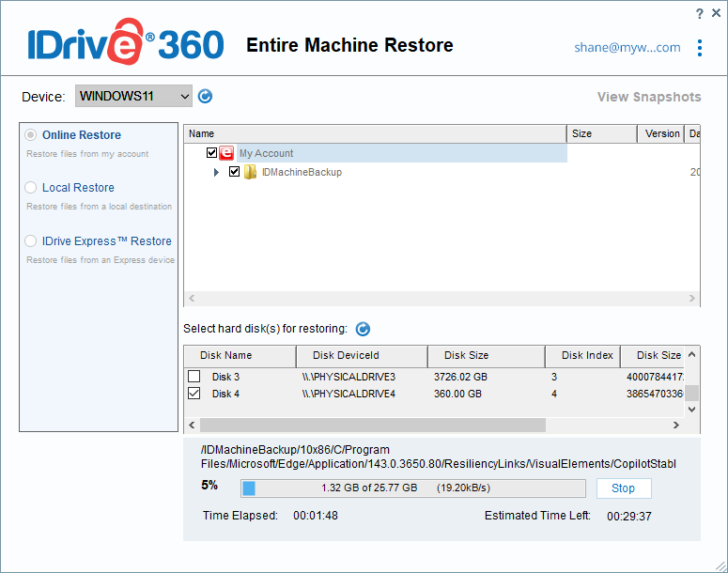This screenshot has height=573, width=728.
Task: Select the Local Restore option
Action: pyautogui.click(x=32, y=188)
